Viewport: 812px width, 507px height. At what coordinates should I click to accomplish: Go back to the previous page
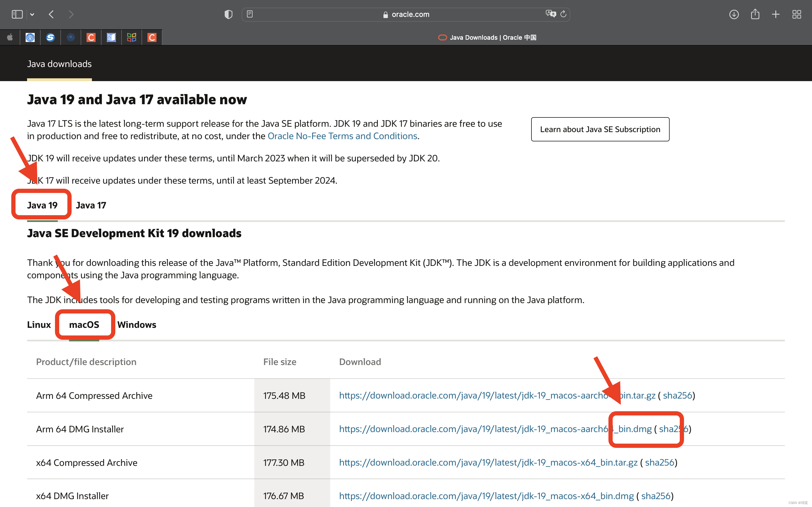[51, 14]
